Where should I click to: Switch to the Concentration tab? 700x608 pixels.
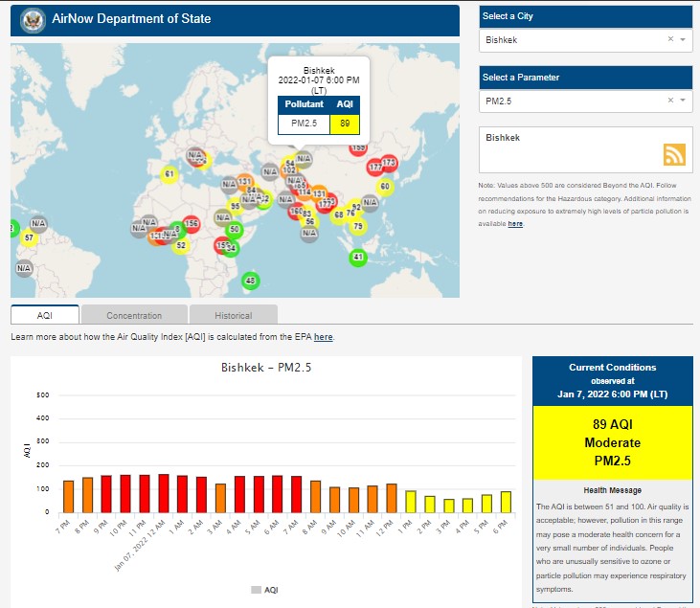coord(134,315)
